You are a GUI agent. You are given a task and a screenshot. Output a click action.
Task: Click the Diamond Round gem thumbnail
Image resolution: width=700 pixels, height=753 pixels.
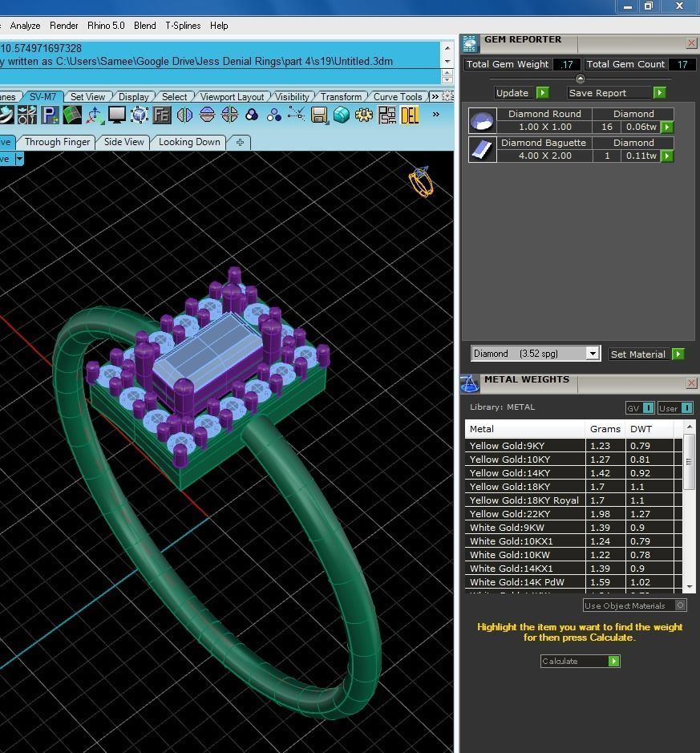(x=482, y=120)
